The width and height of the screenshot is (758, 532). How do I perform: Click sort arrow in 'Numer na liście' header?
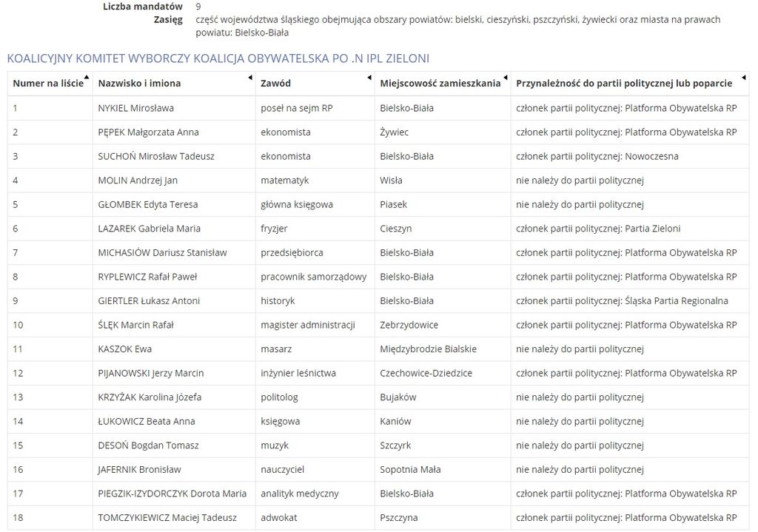tap(87, 77)
